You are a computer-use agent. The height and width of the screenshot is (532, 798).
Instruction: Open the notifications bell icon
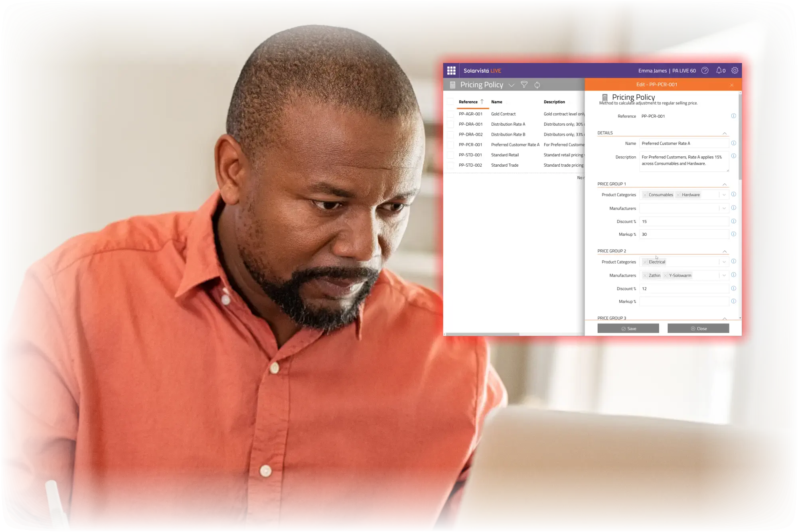tap(719, 71)
